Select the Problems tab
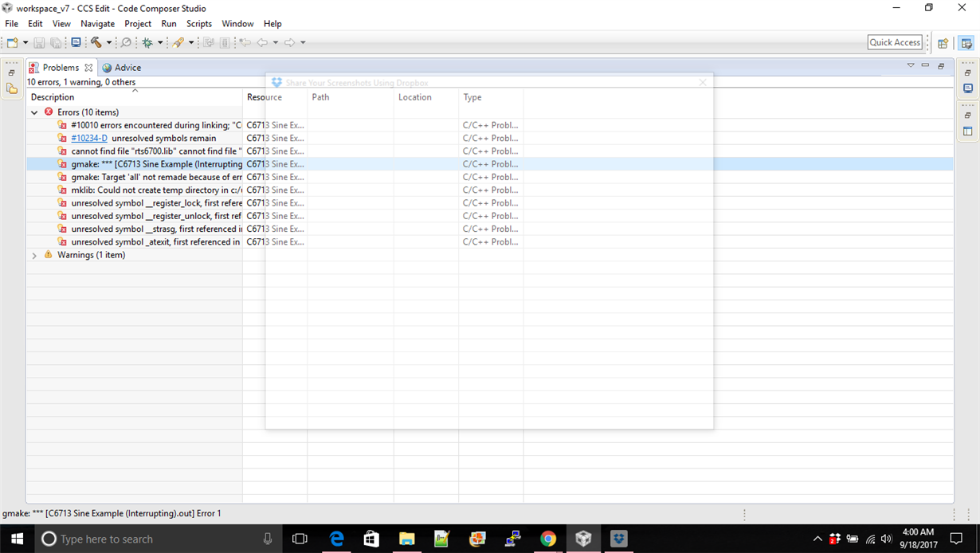Screen dimensions: 980x553 61,68
